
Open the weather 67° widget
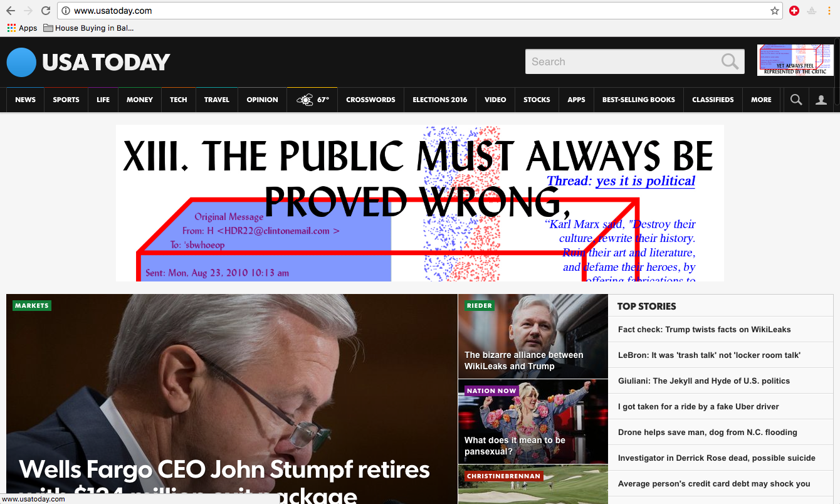pyautogui.click(x=312, y=100)
